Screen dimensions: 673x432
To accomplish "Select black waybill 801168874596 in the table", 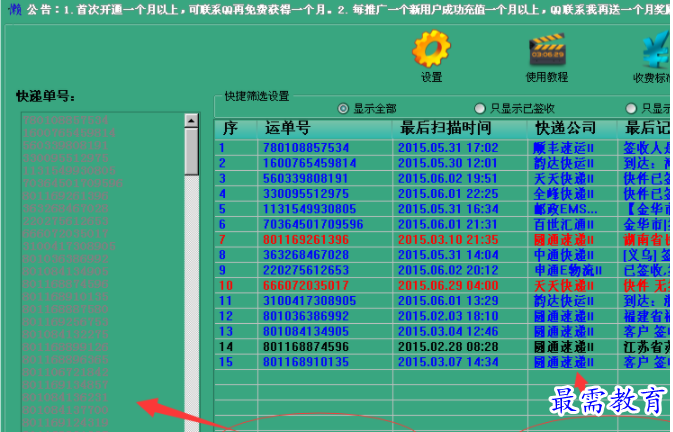I will pyautogui.click(x=306, y=347).
